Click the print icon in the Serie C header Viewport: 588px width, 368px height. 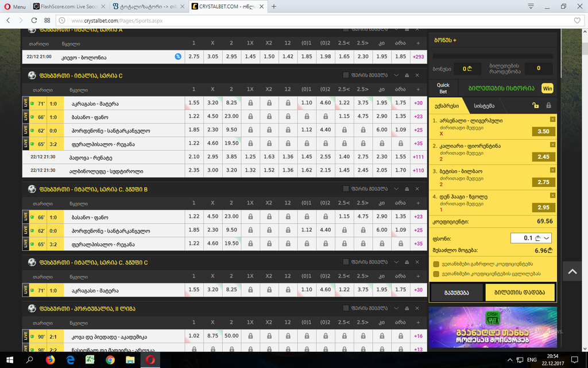(x=407, y=75)
